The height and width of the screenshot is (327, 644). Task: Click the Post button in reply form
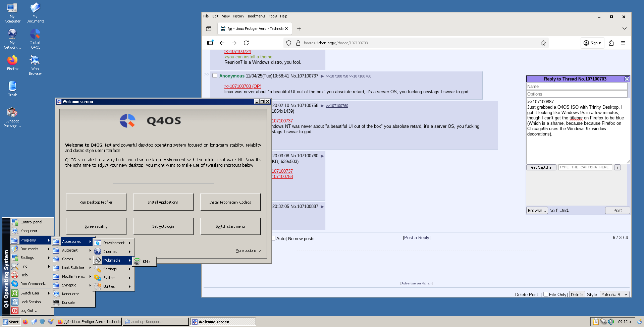pyautogui.click(x=618, y=210)
